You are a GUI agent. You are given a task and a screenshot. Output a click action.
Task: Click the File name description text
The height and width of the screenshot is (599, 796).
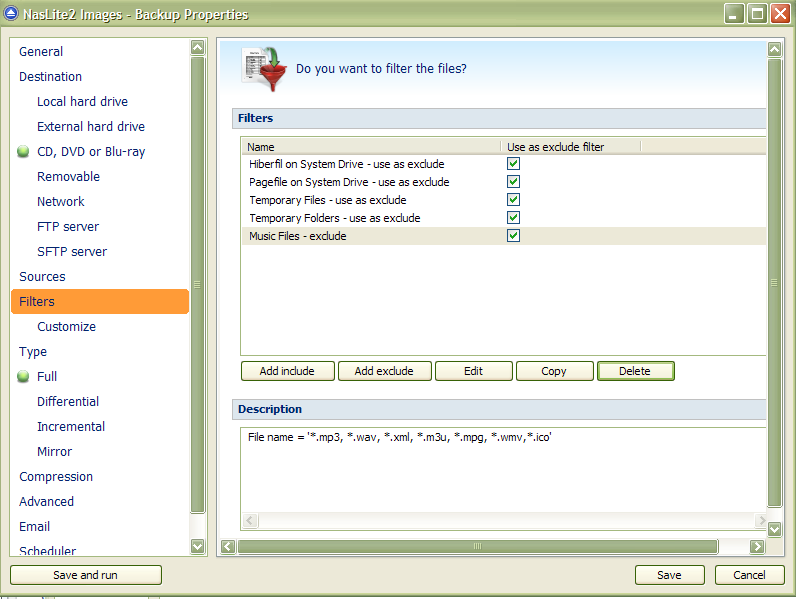pyautogui.click(x=400, y=437)
